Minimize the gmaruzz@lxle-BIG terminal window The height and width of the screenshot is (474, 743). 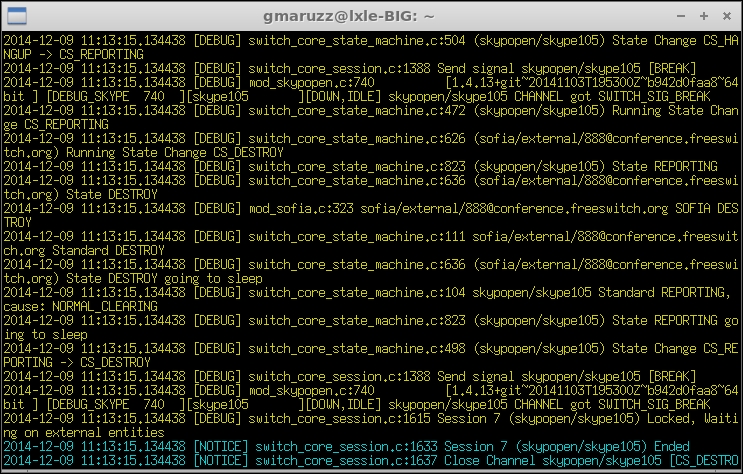coord(681,16)
